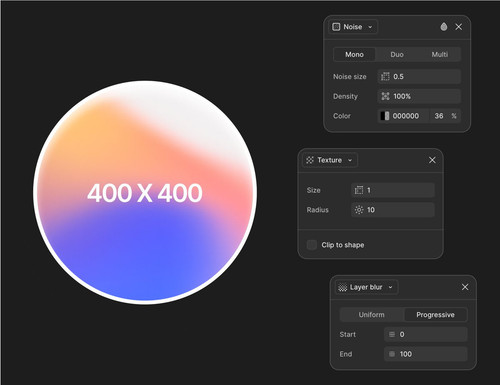This screenshot has width=500, height=385.
Task: Click the Color label in Noise panel
Action: point(342,116)
